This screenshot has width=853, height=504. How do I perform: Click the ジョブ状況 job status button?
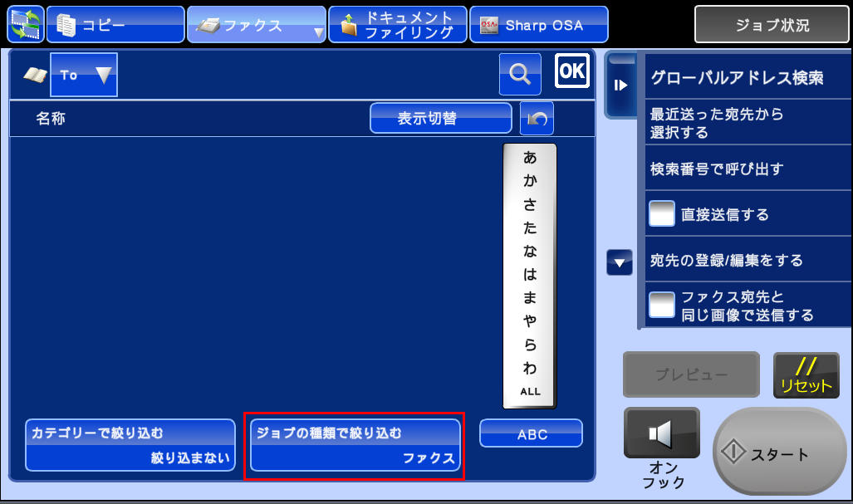coord(772,25)
